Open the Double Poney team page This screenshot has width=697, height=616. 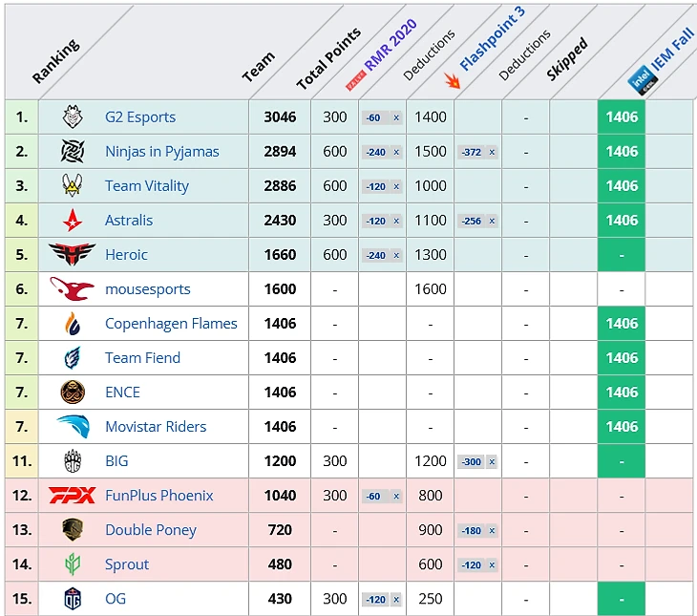[x=151, y=530]
